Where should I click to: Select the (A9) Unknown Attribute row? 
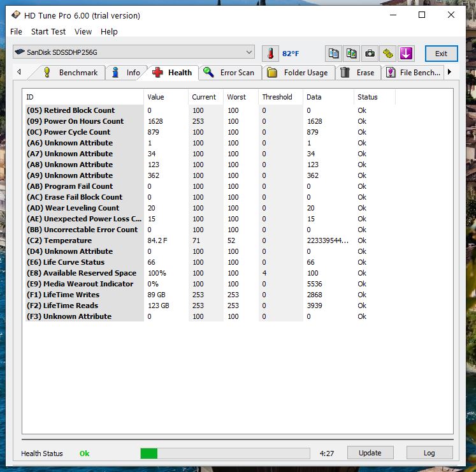click(210, 175)
